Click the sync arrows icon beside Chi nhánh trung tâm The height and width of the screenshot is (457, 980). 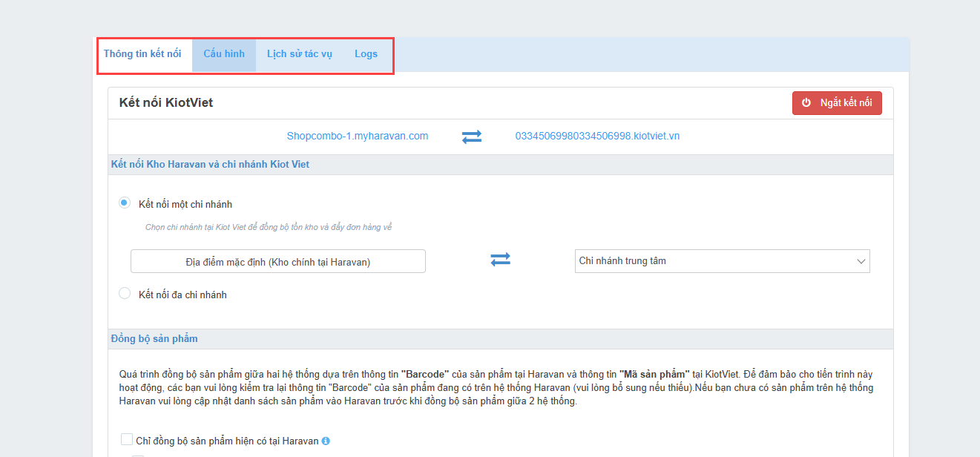(500, 260)
